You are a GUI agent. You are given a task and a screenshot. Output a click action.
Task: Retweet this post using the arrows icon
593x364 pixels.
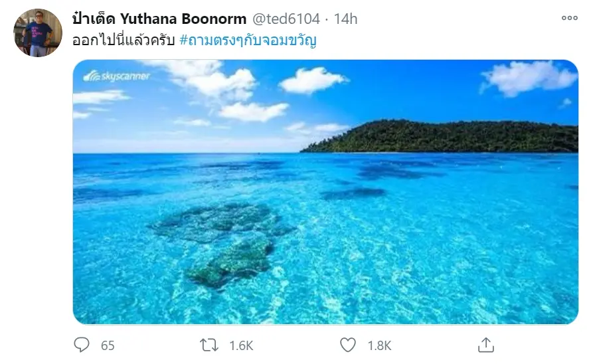pyautogui.click(x=209, y=345)
